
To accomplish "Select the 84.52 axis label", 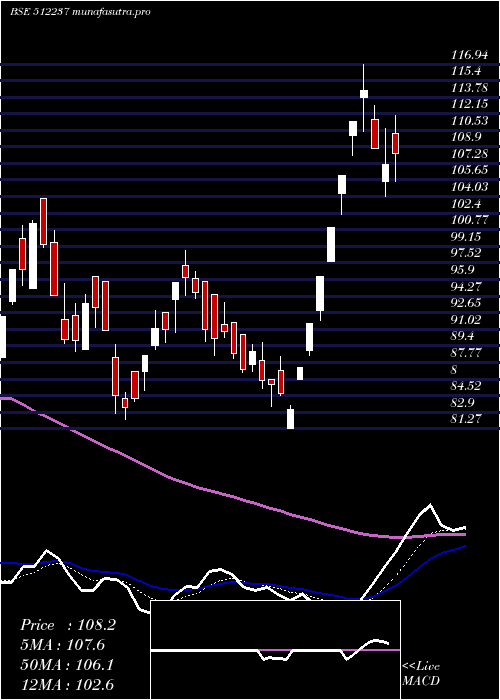I will pyautogui.click(x=466, y=386).
